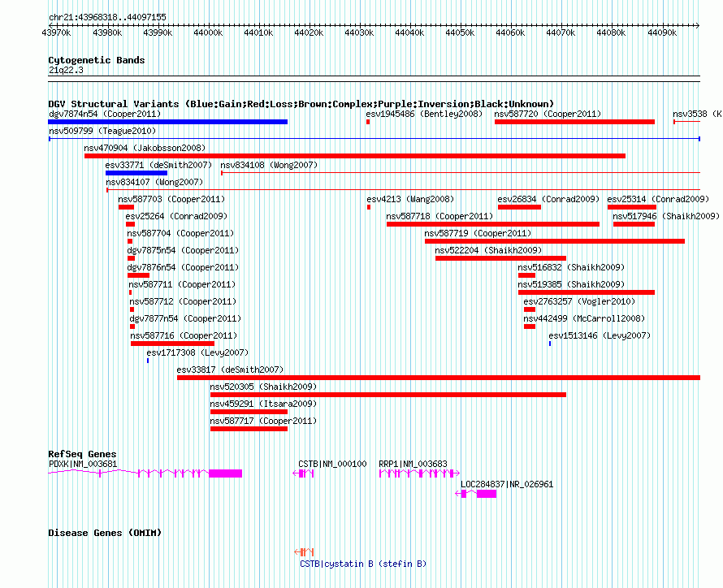723x588 pixels.
Task: Click the nsv587712 (Cooper2011) label
Action: (x=183, y=301)
